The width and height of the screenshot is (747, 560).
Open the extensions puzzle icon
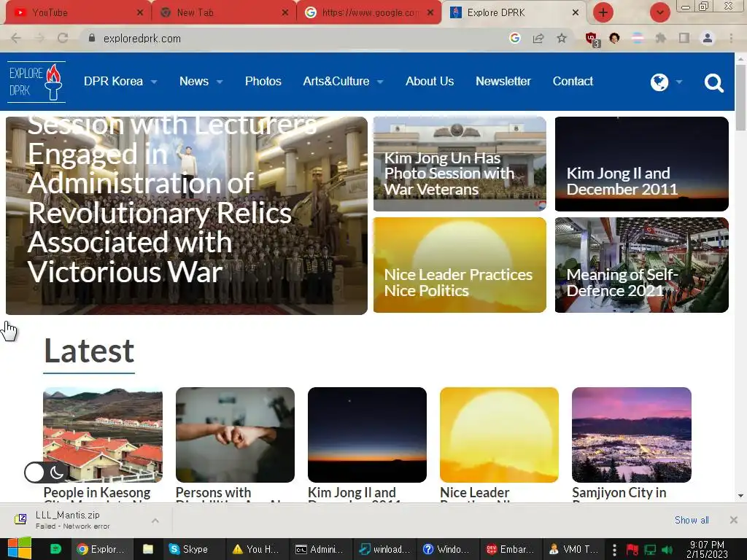[661, 38]
